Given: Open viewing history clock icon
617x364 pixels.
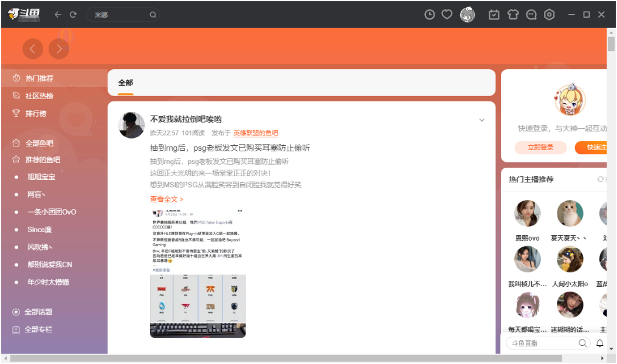Looking at the screenshot, I should tap(430, 15).
